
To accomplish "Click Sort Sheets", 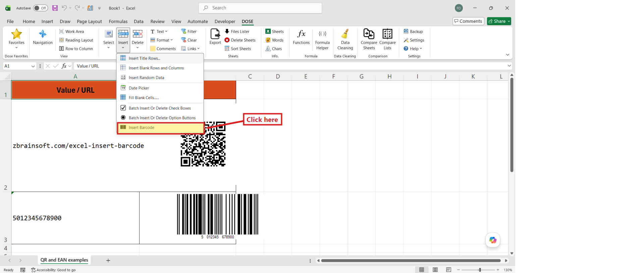I will click(x=238, y=49).
